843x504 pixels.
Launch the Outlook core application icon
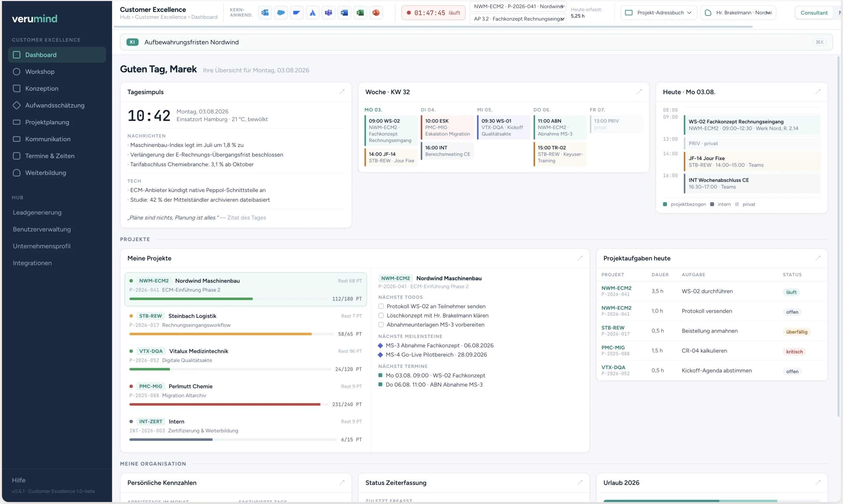tap(265, 13)
